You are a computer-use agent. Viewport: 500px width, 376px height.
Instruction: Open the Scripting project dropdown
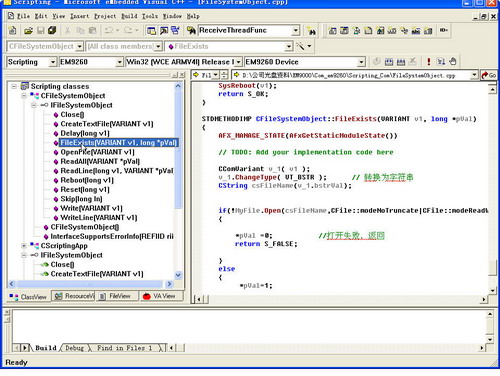(x=53, y=62)
